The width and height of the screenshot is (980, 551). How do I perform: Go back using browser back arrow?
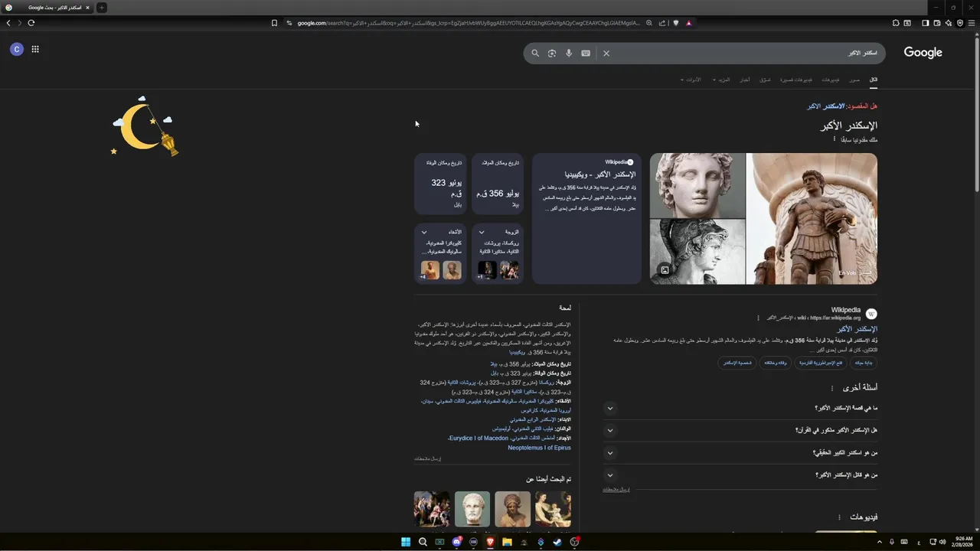[8, 23]
